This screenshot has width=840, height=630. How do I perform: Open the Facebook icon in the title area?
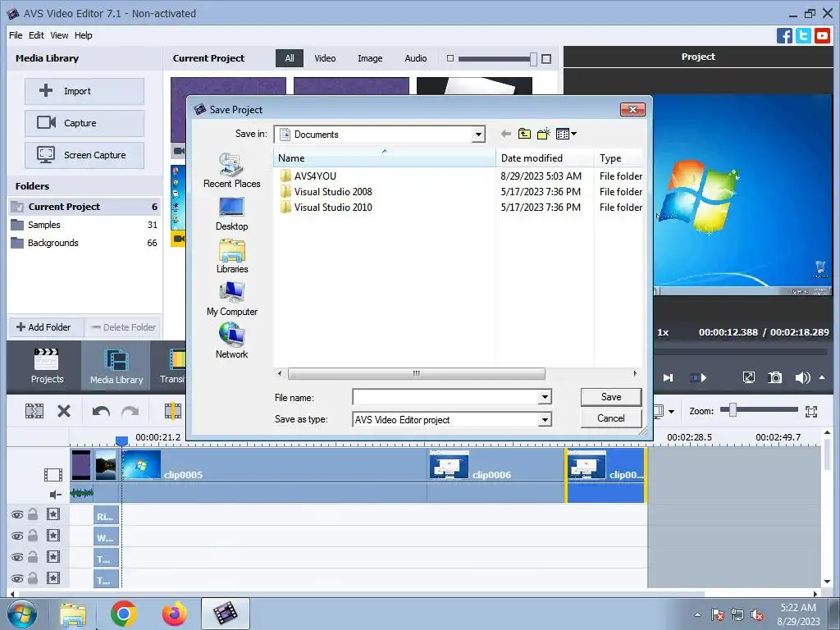784,36
